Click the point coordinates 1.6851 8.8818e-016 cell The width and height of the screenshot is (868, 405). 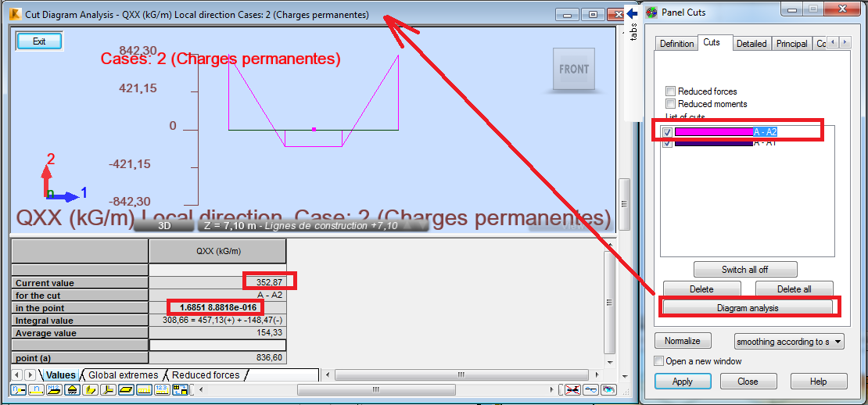[x=217, y=307]
